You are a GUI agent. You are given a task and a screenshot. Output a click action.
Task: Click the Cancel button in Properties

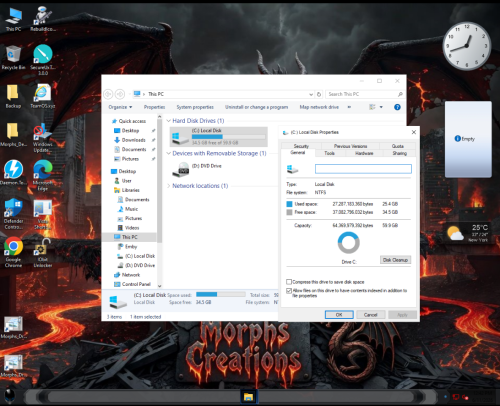pyautogui.click(x=371, y=315)
